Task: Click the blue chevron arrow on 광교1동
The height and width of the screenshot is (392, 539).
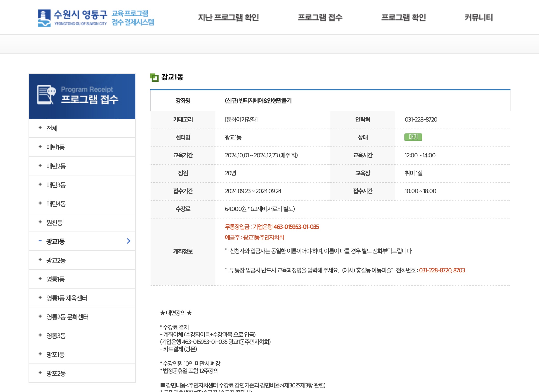Action: coord(129,241)
